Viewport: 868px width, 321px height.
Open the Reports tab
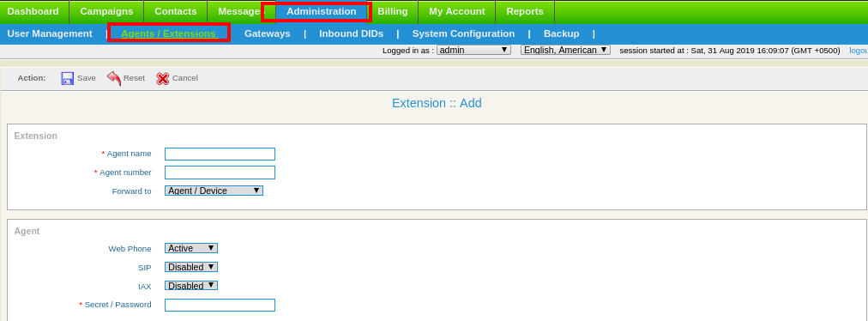pos(525,12)
